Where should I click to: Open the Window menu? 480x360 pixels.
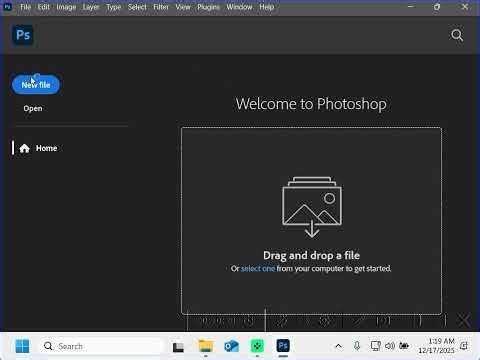pos(239,7)
